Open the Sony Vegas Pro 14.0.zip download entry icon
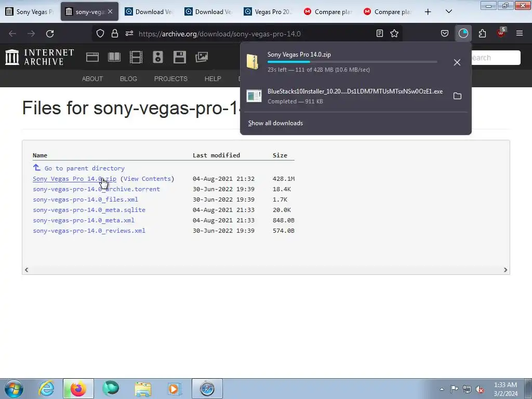The height and width of the screenshot is (399, 532). point(253,62)
